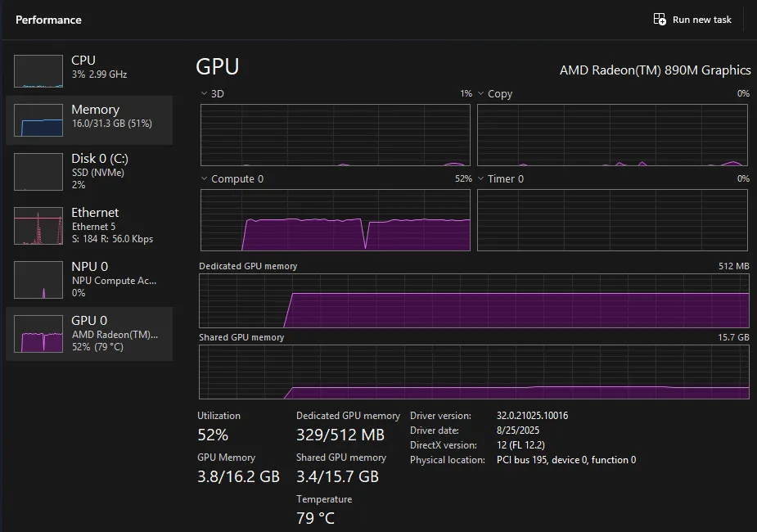Image resolution: width=757 pixels, height=532 pixels.
Task: Click the 3.8/16.2 GB GPU memory value
Action: (x=238, y=476)
